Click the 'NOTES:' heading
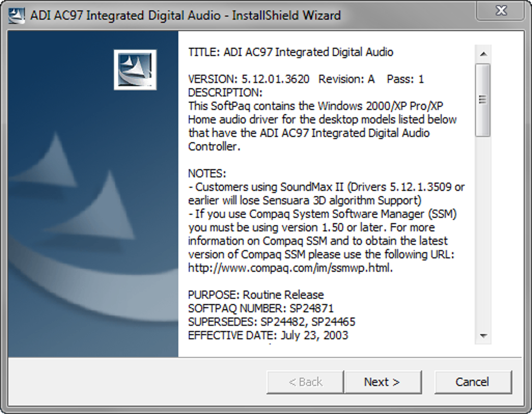The image size is (532, 414). point(207,173)
